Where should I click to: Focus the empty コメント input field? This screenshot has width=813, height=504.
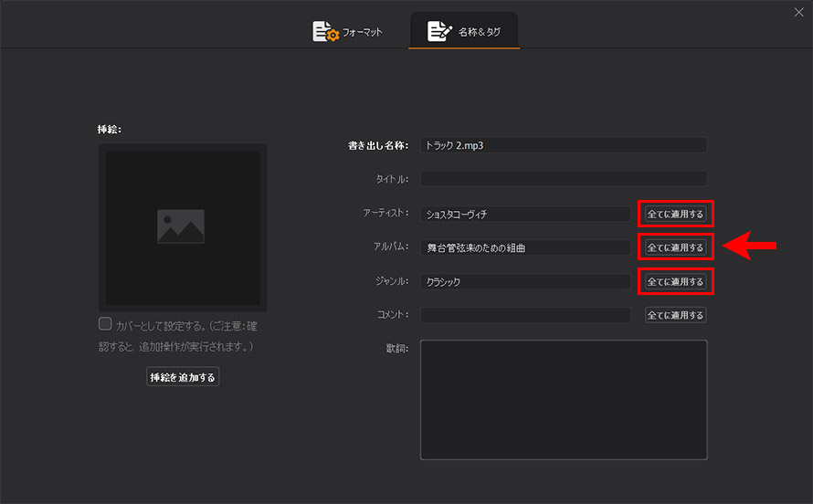pyautogui.click(x=526, y=315)
